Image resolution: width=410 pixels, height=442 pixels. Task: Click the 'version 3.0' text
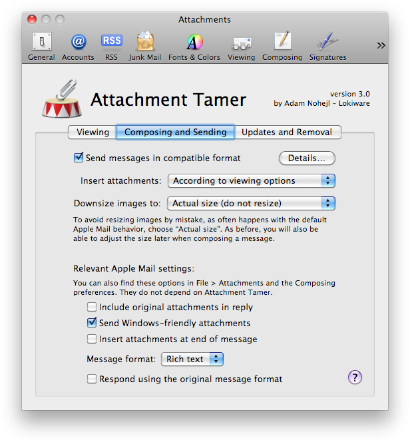[350, 94]
